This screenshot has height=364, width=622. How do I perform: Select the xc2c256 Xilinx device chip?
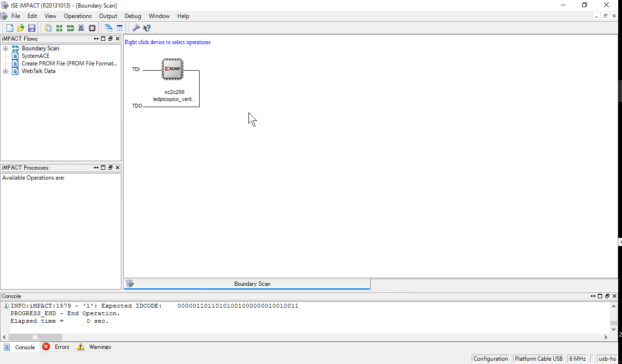tap(172, 69)
